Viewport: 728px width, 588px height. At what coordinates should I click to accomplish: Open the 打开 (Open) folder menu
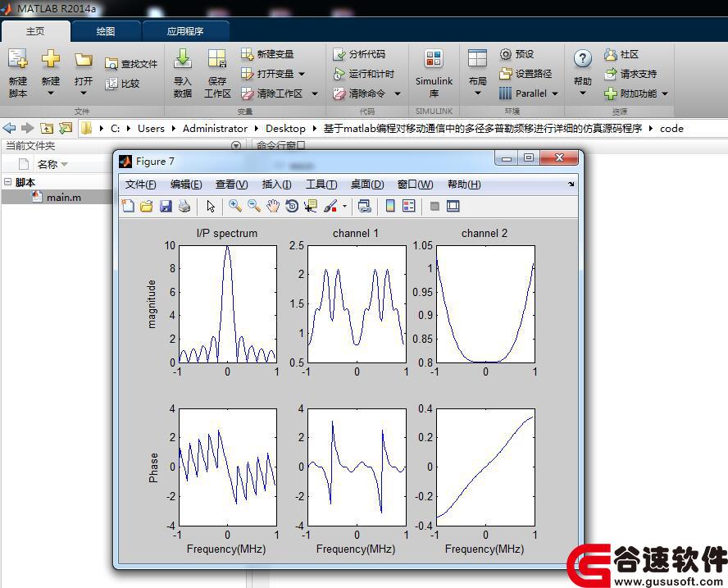pyautogui.click(x=84, y=73)
